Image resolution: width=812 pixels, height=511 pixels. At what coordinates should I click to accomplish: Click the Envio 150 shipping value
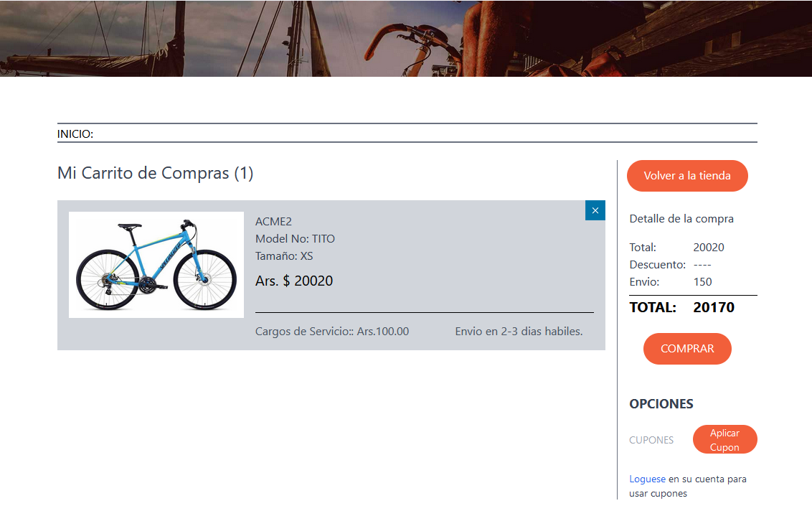tap(702, 281)
